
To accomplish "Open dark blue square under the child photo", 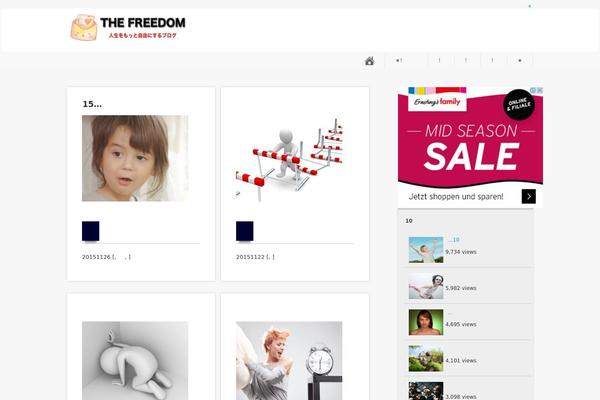I will point(91,231).
